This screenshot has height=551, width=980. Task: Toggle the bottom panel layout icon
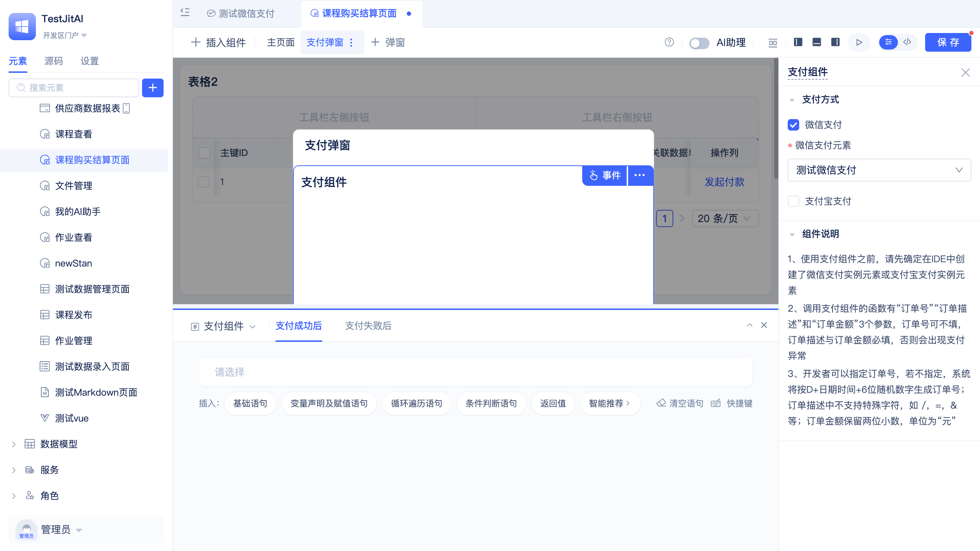(x=817, y=42)
